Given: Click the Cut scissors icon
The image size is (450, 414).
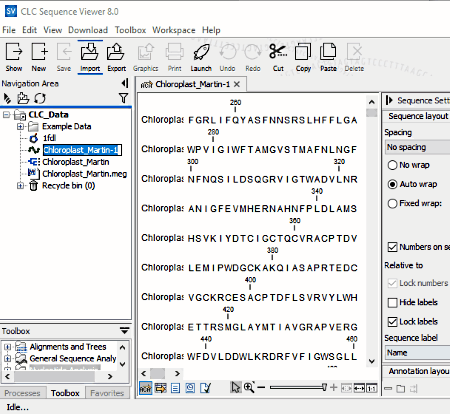Looking at the screenshot, I should point(278,57).
